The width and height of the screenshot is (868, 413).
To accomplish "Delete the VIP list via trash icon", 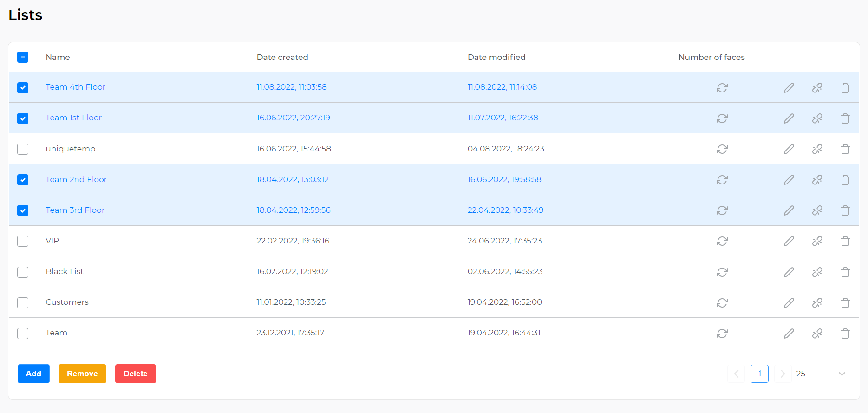I will click(x=845, y=241).
